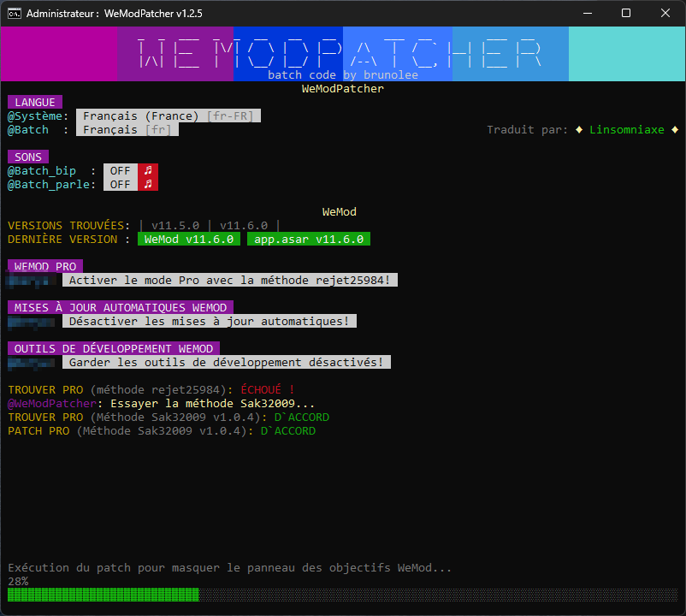
Task: Toggle the Batch_bip OFF switch
Action: 121,171
